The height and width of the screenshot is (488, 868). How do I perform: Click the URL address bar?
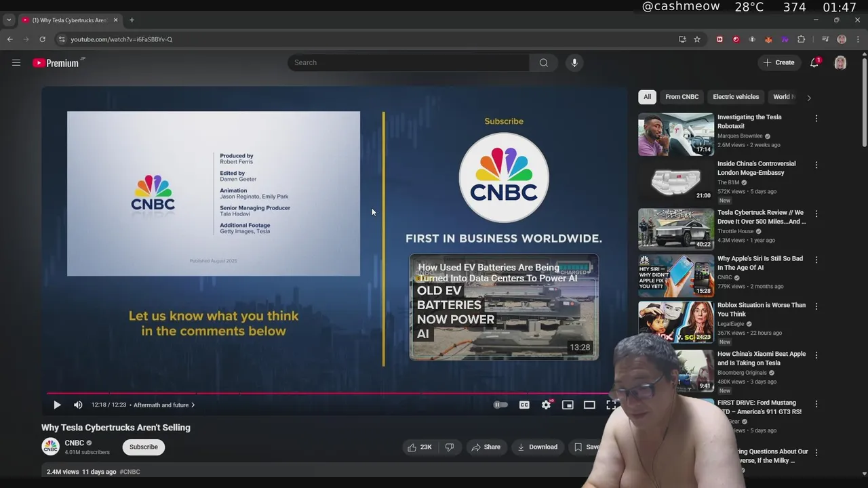pos(366,39)
